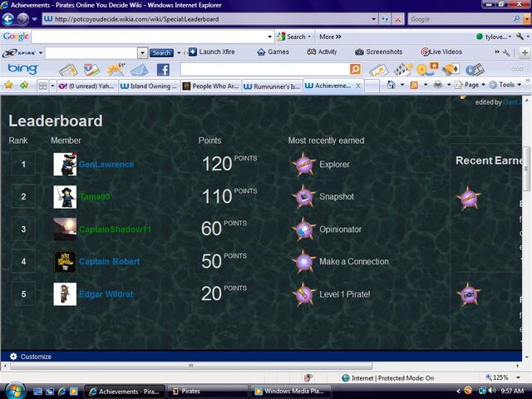Switch to the (0 unread) Yahoo tab

pos(87,86)
